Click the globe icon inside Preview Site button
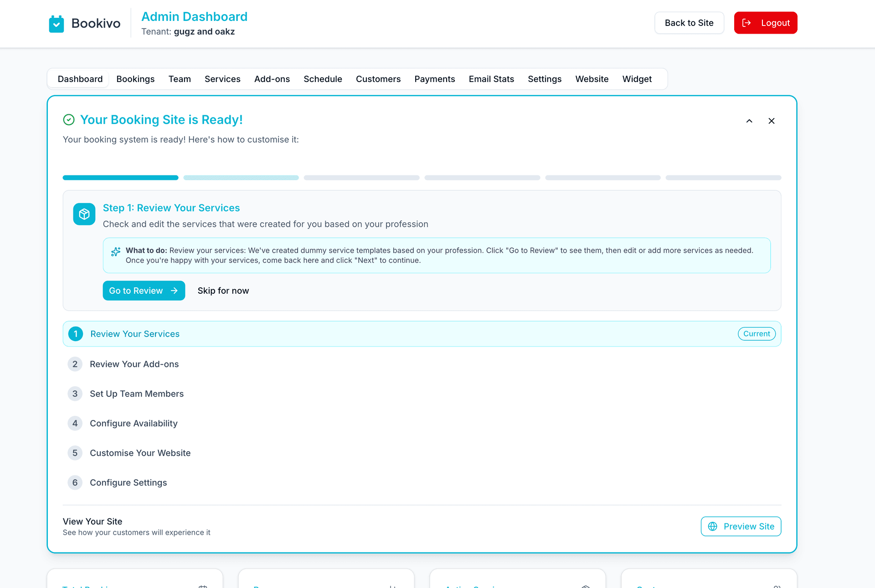This screenshot has width=875, height=588. point(712,527)
